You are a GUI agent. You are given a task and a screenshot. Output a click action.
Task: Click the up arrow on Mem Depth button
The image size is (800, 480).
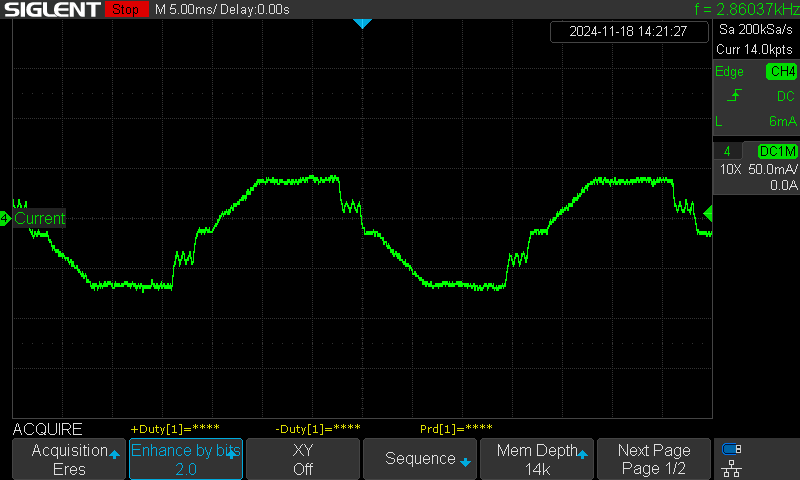coord(582,454)
